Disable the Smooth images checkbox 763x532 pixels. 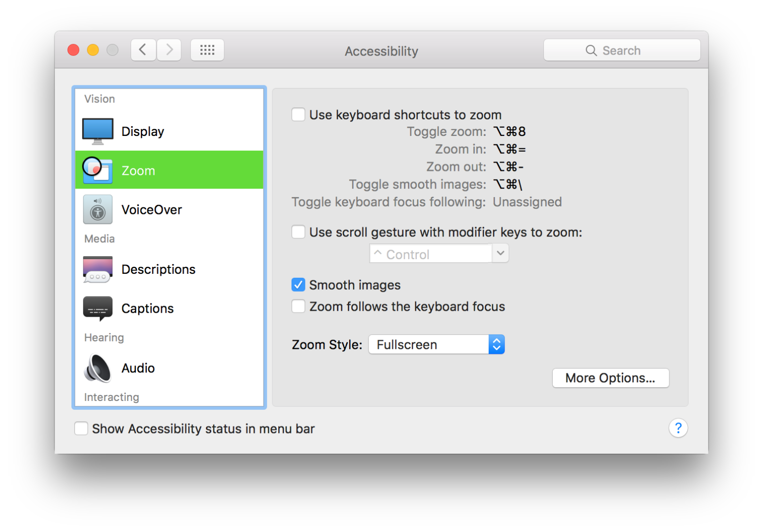pyautogui.click(x=299, y=285)
